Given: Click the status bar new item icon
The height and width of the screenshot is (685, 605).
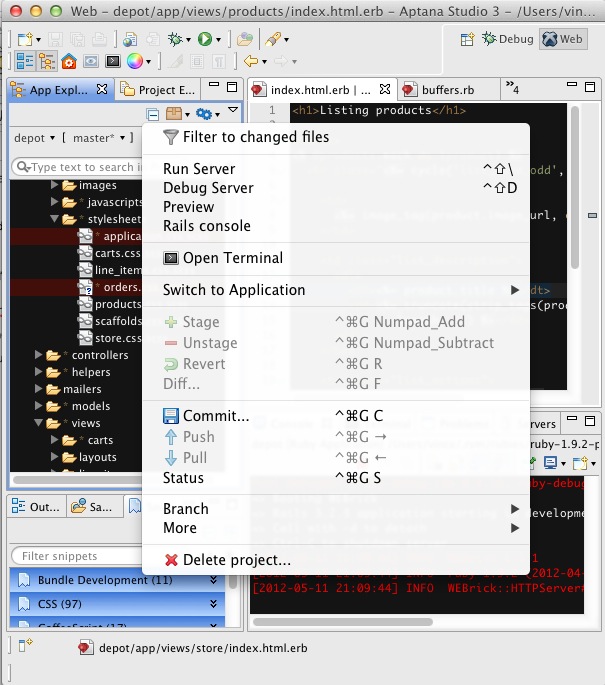Looking at the screenshot, I should click(25, 645).
